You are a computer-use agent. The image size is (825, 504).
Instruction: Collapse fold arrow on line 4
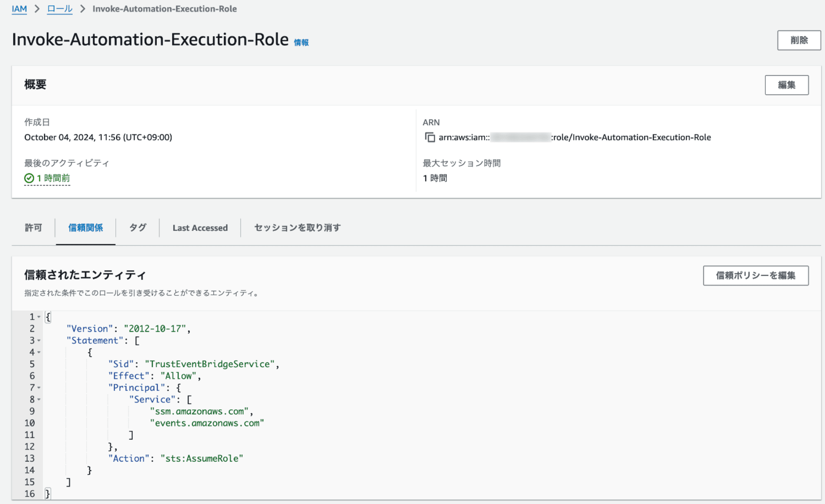pos(39,352)
